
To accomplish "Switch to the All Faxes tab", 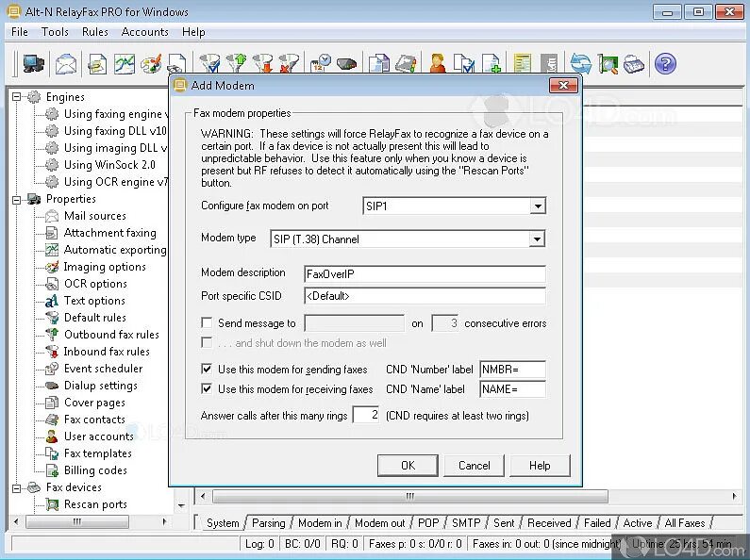I will [685, 523].
